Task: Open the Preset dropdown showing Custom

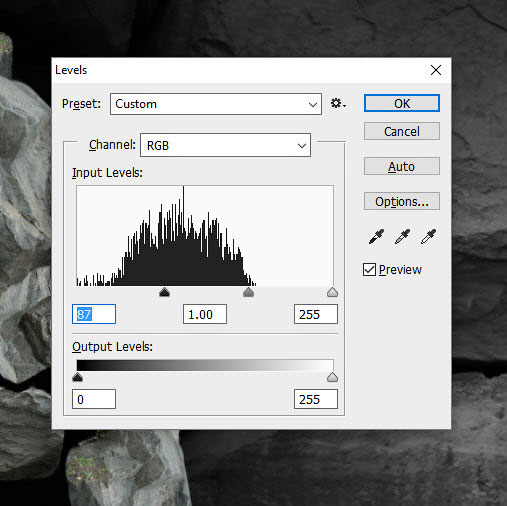Action: tap(216, 104)
